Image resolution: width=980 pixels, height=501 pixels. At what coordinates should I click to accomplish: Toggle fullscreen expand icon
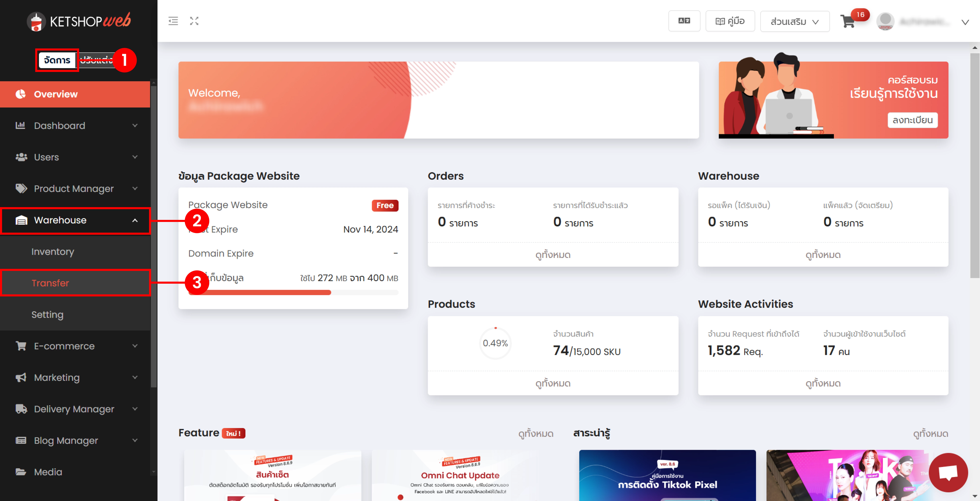(194, 21)
